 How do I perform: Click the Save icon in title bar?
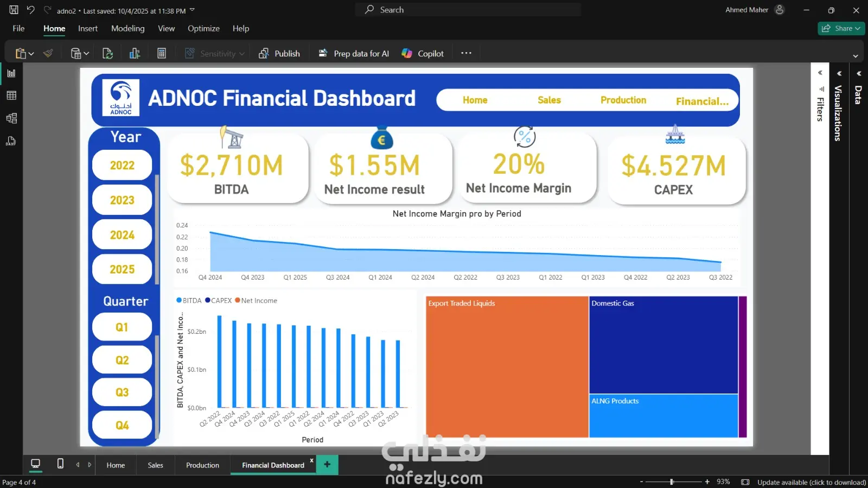[x=14, y=10]
